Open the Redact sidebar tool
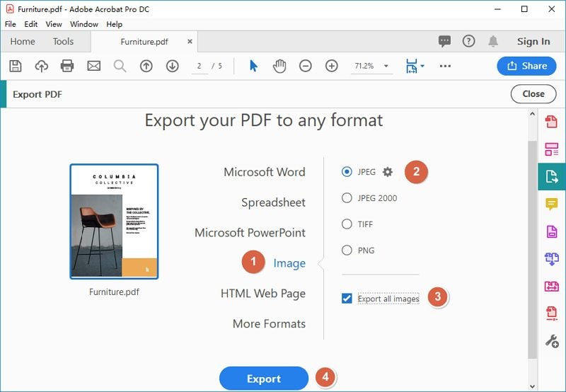 coord(552,313)
